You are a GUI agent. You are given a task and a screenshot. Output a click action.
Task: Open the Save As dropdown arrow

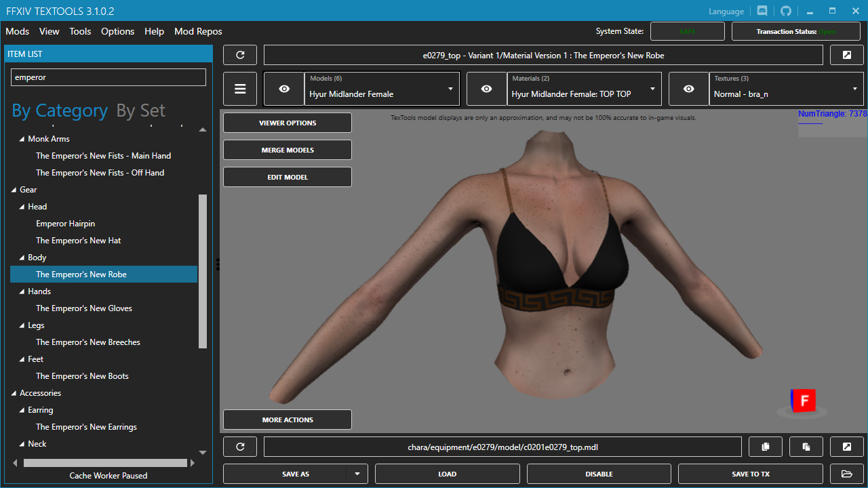(357, 474)
